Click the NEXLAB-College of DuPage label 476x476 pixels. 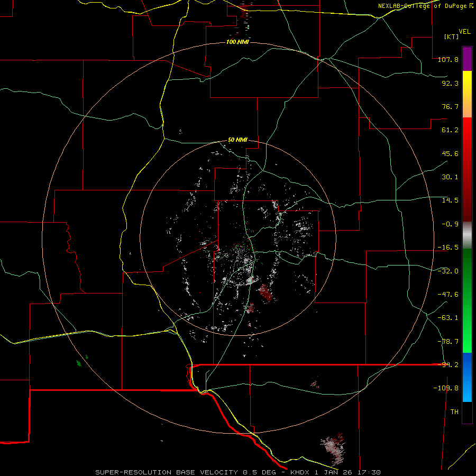pyautogui.click(x=425, y=6)
